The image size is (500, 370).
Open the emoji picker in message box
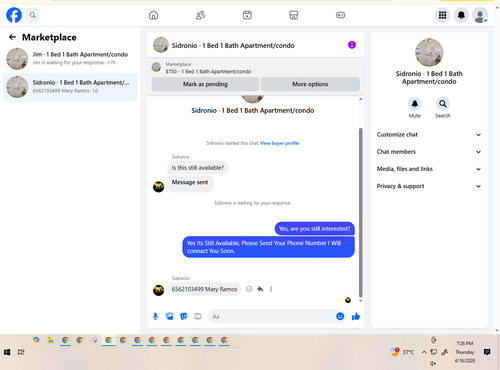coord(340,316)
